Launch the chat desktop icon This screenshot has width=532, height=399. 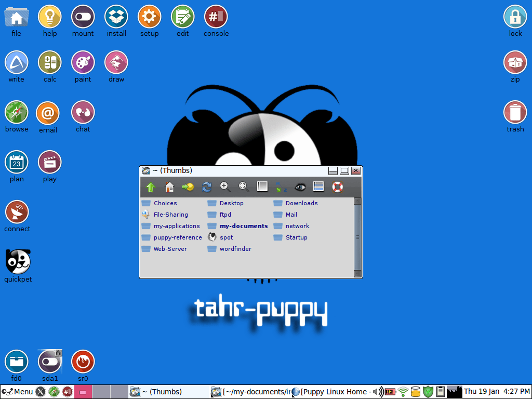tap(83, 117)
